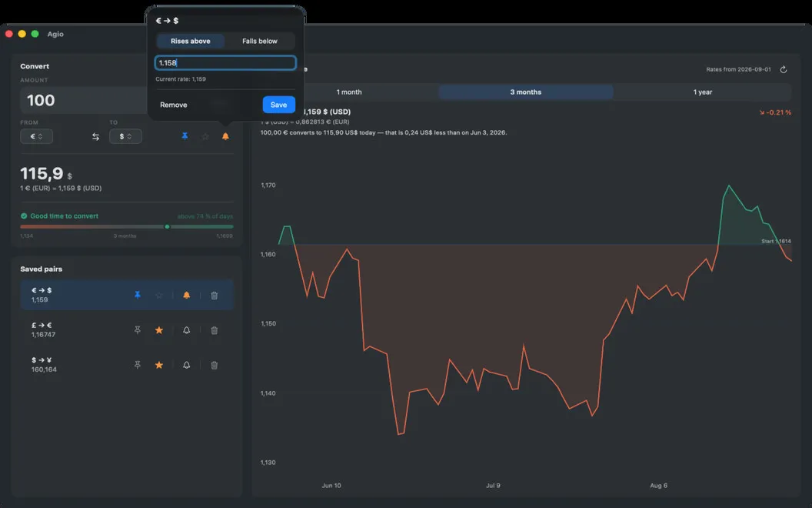
Task: Unpin the € → $ saved pair
Action: [137, 295]
